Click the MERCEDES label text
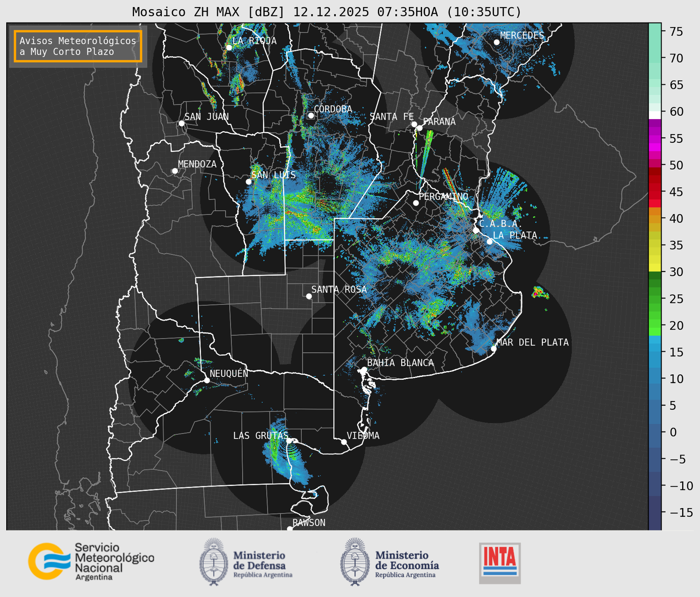This screenshot has height=597, width=700. (522, 35)
